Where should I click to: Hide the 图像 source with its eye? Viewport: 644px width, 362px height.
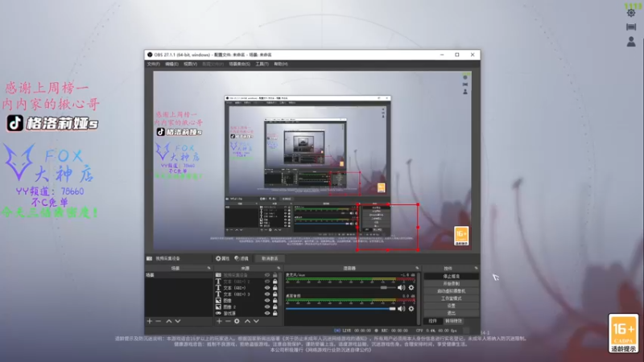pyautogui.click(x=267, y=300)
